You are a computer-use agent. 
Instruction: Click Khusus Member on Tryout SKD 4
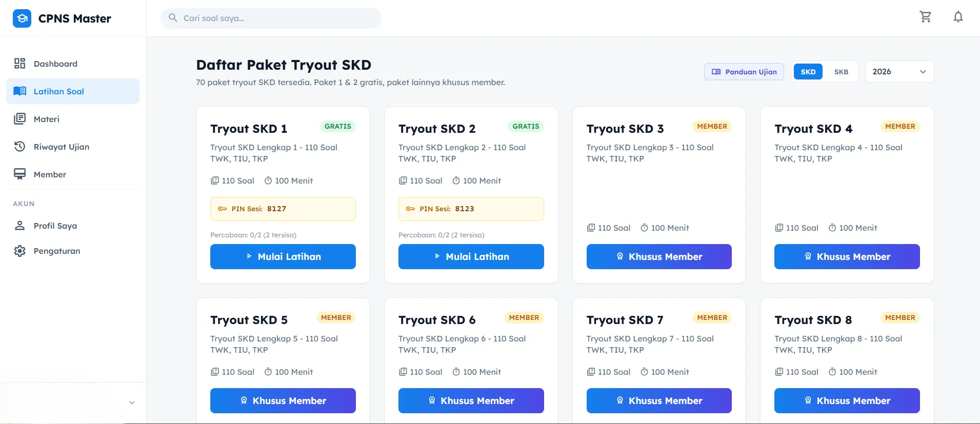[x=847, y=256]
